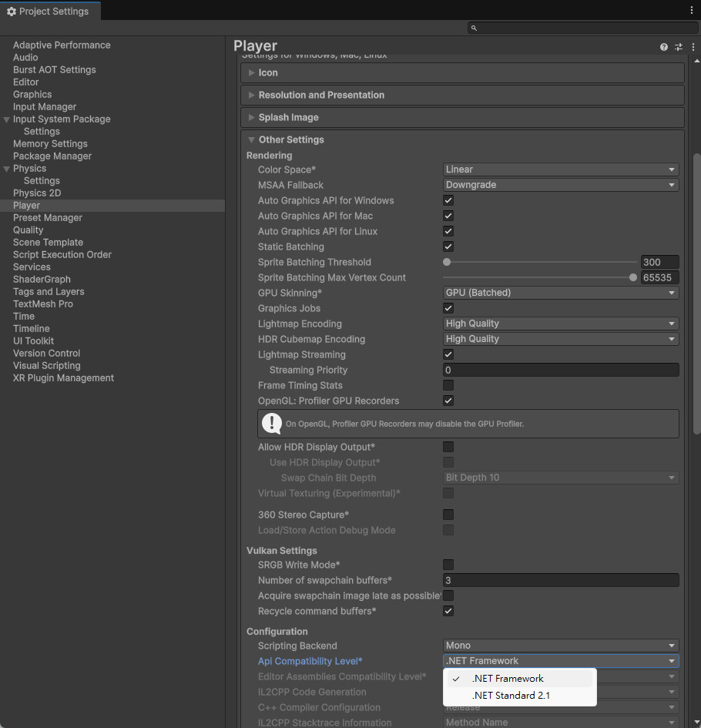Select the Project Settings window tab
Viewport: 701px width, 728px height.
pos(50,11)
